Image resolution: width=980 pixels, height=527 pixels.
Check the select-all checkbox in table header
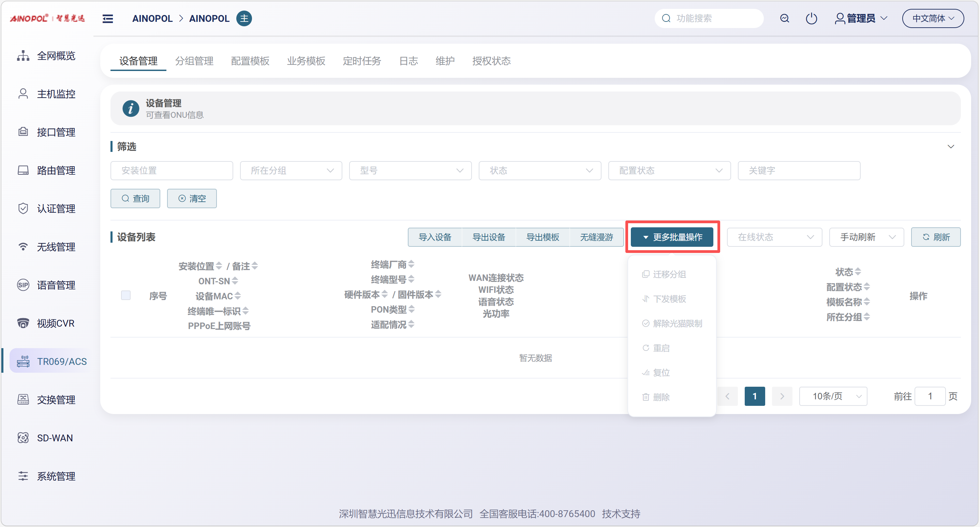[125, 295]
